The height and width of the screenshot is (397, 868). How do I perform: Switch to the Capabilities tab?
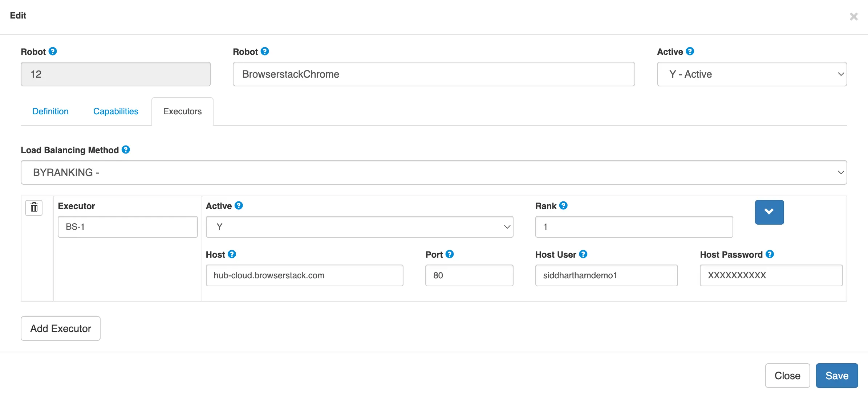click(x=115, y=111)
